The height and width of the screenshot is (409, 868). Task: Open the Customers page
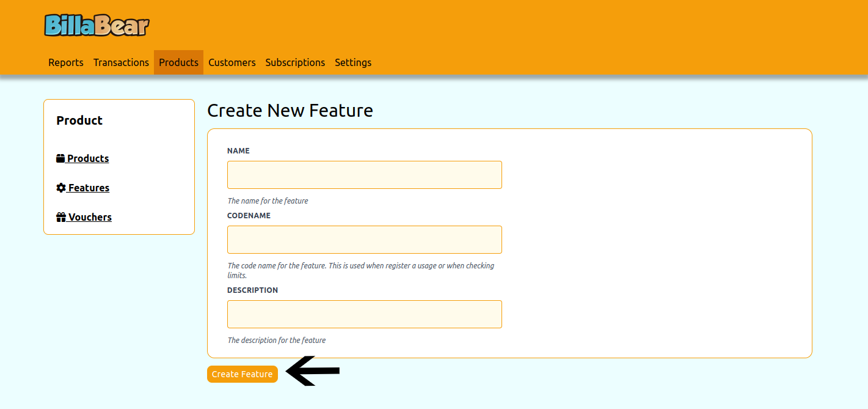point(232,62)
